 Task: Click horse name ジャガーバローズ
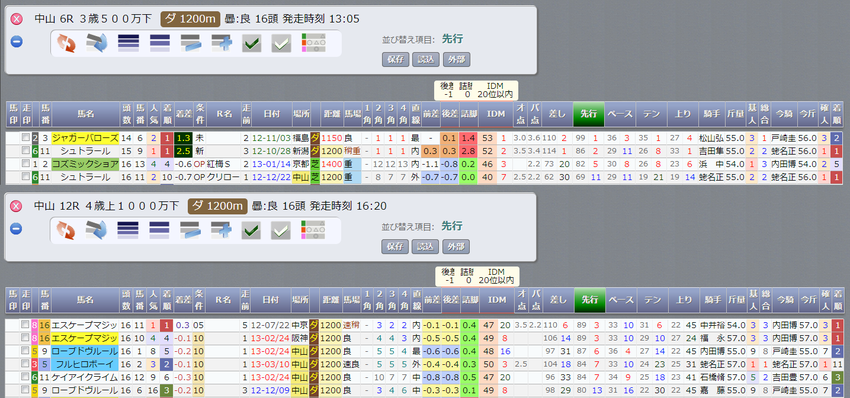pos(86,138)
